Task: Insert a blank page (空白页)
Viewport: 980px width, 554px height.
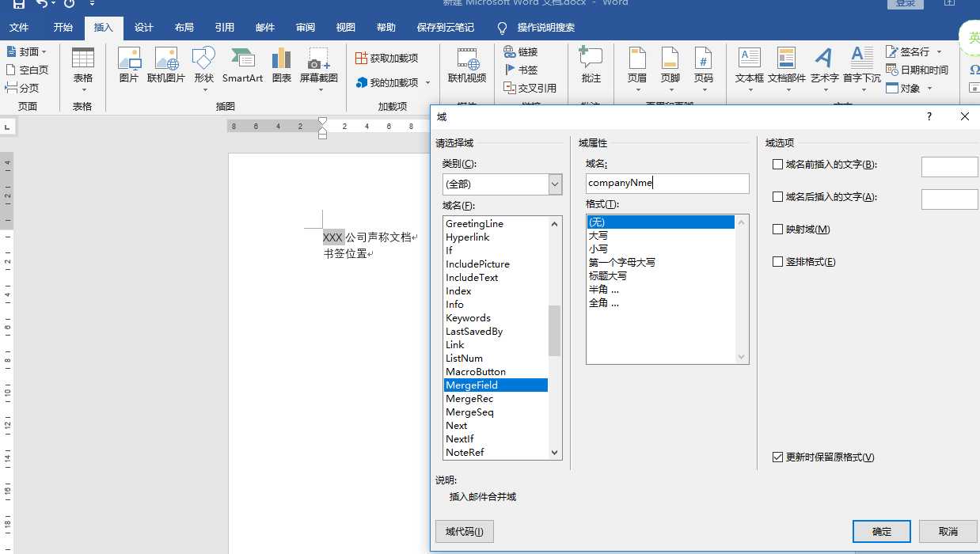Action: (27, 70)
